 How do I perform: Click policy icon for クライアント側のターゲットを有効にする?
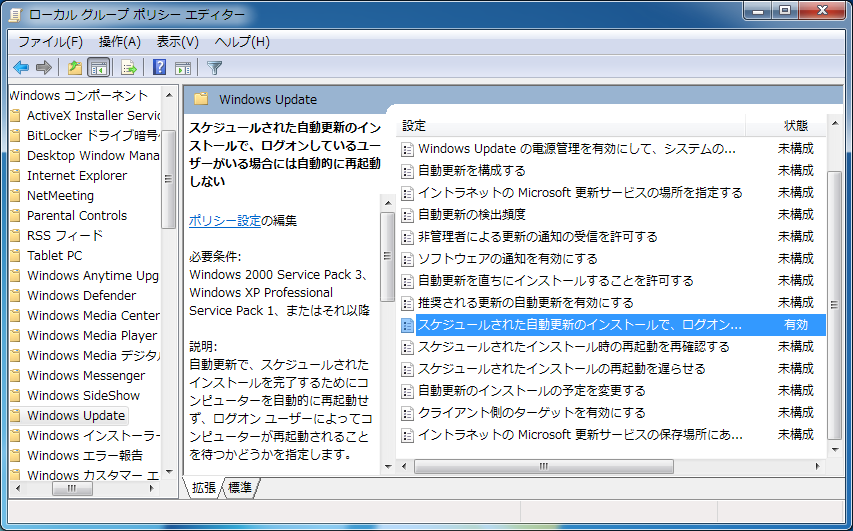click(x=407, y=413)
